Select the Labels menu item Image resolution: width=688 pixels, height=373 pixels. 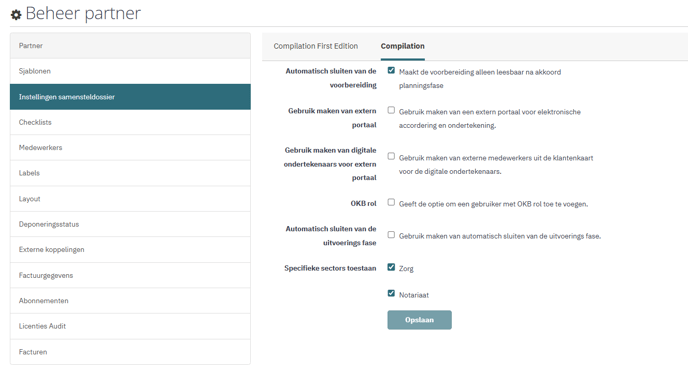(x=130, y=173)
